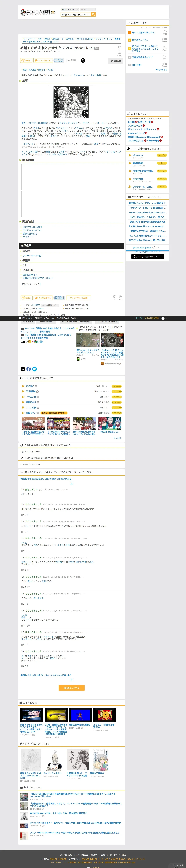Open the 動画 tab in the black Niconico bar
This screenshot has height=868, width=186.
25,318
